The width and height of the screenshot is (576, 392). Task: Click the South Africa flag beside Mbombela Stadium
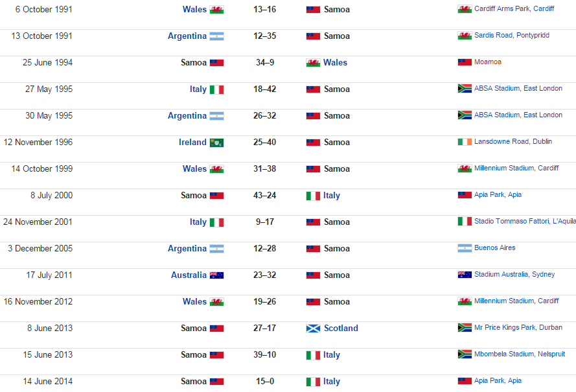coord(465,354)
